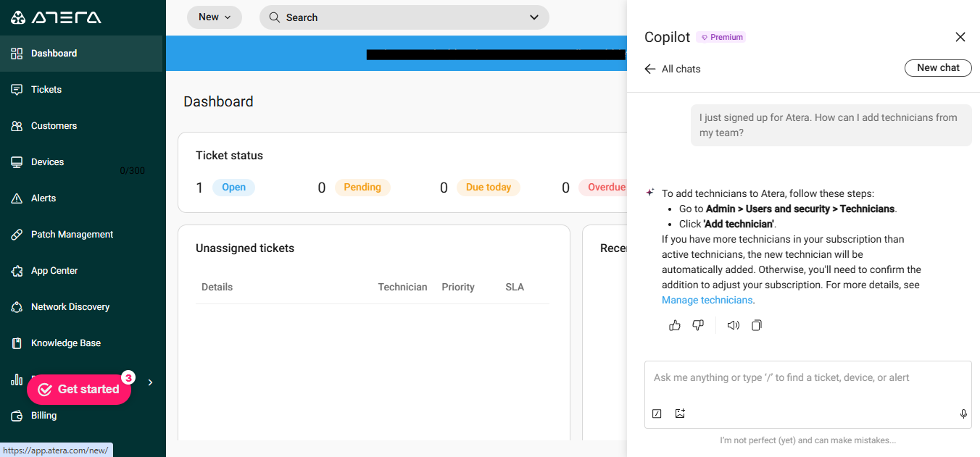The width and height of the screenshot is (980, 457).
Task: Close the Copilot panel
Action: 960,37
